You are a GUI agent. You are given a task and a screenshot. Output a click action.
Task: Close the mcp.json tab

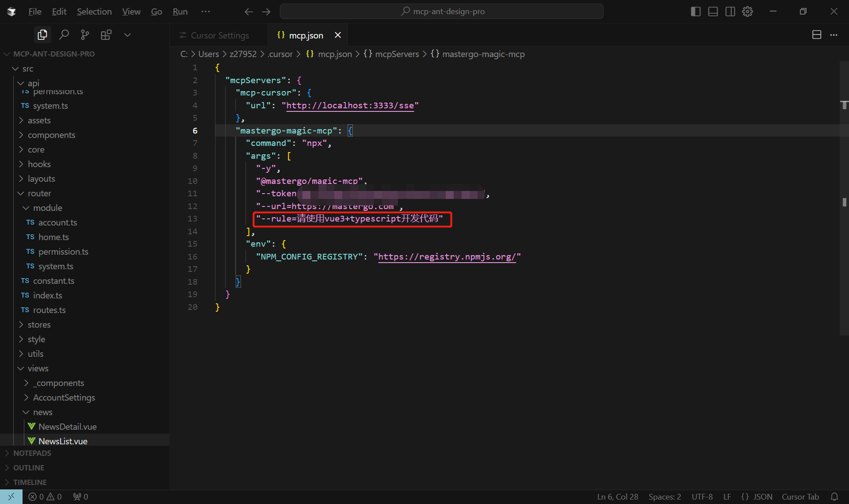coord(338,35)
